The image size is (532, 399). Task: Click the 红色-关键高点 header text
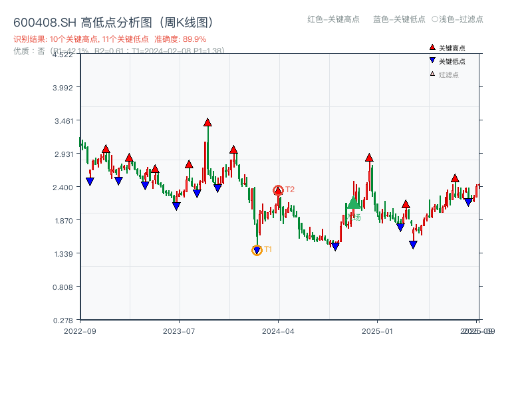coord(333,19)
